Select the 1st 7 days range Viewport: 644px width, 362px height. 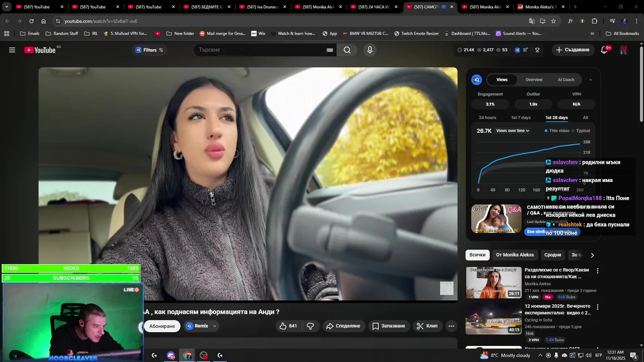coord(521,118)
